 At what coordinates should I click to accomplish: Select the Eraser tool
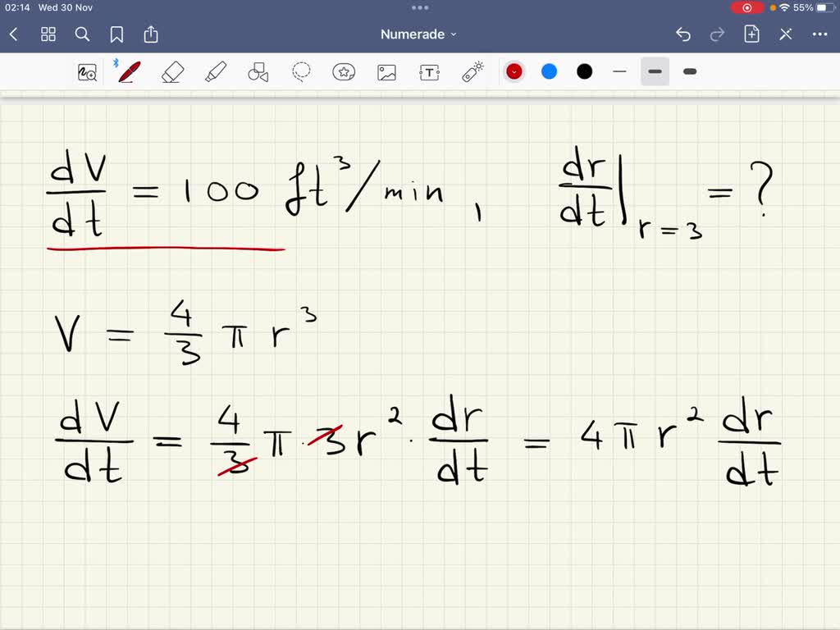click(172, 72)
